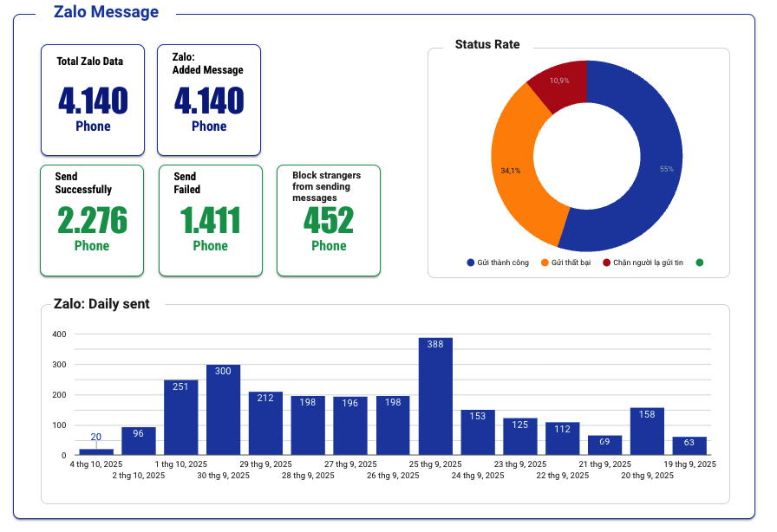Click the Zalo: Added Message scorecard
The width and height of the screenshot is (777, 532).
(208, 100)
